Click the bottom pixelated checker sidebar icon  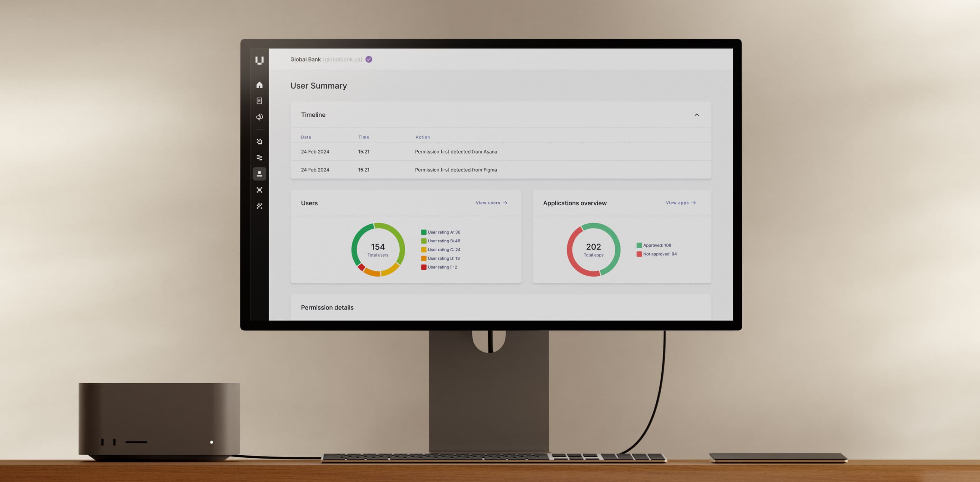[x=260, y=206]
